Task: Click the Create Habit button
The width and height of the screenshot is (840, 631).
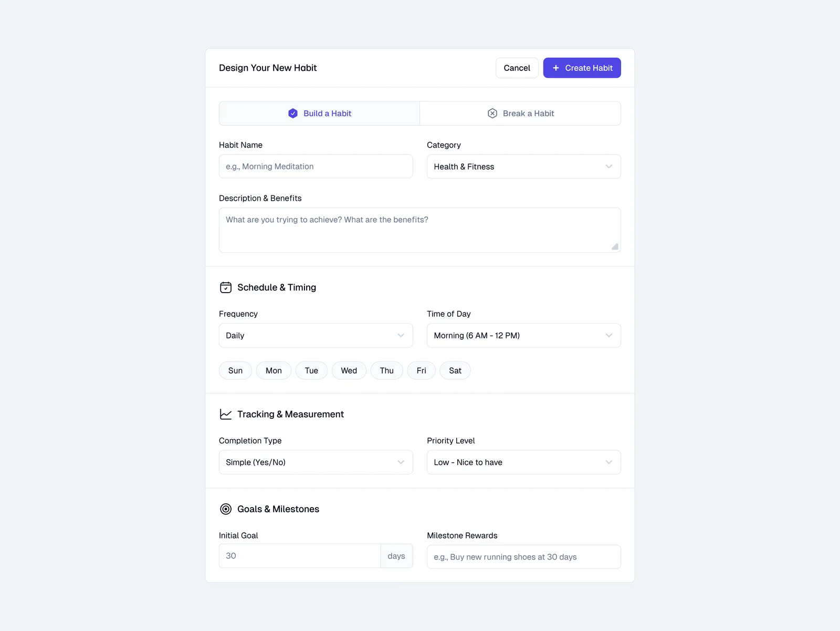Action: 582,68
